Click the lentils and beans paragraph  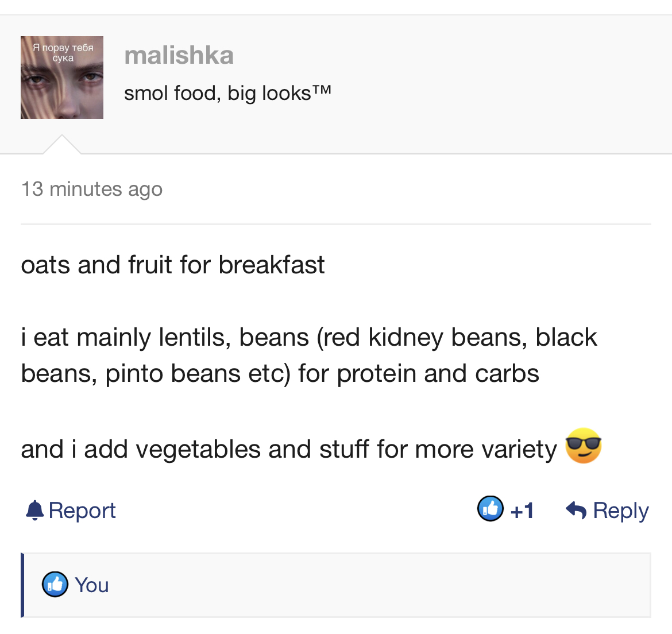pyautogui.click(x=308, y=355)
